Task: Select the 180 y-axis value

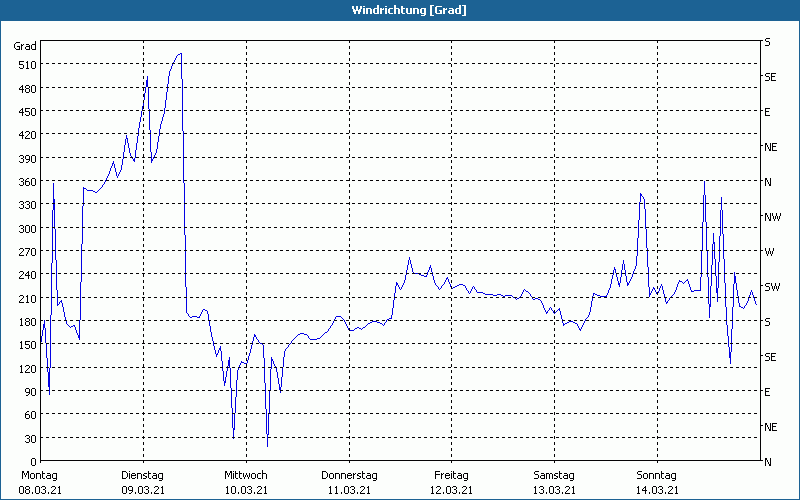Action: click(28, 322)
